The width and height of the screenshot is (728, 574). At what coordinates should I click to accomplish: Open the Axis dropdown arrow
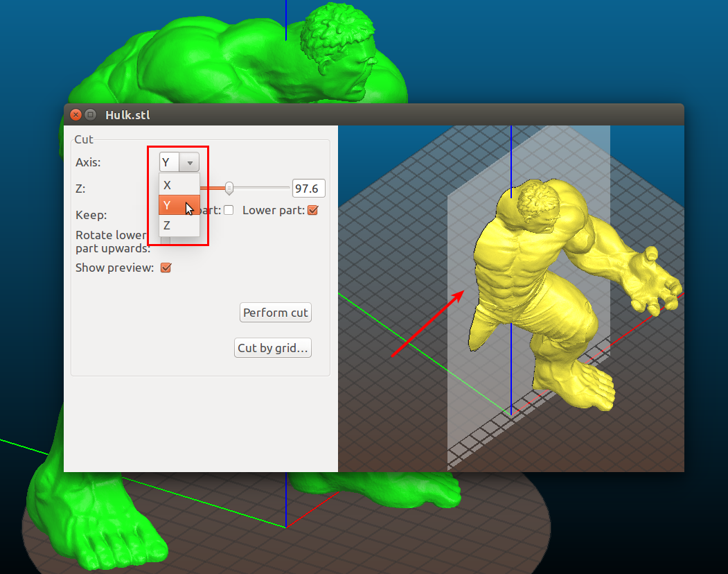click(189, 163)
